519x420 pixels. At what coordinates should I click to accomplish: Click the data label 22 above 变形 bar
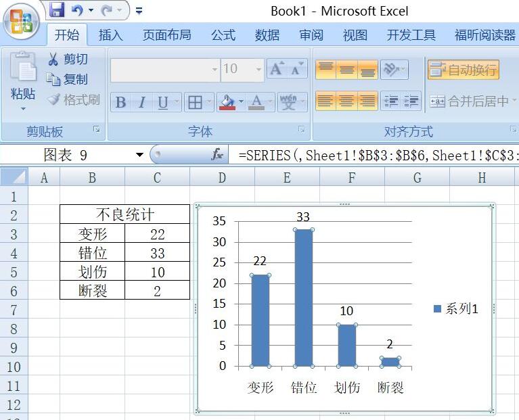point(260,261)
